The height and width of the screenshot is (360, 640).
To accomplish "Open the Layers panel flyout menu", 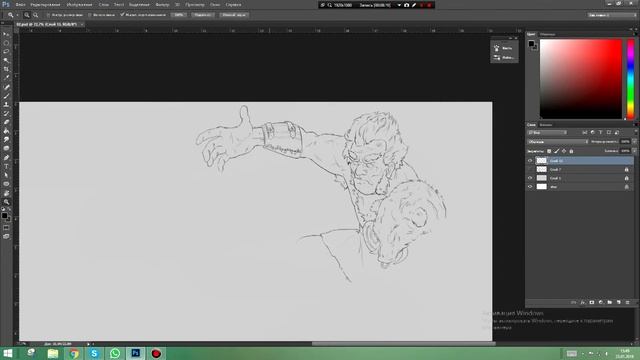I will coord(635,125).
